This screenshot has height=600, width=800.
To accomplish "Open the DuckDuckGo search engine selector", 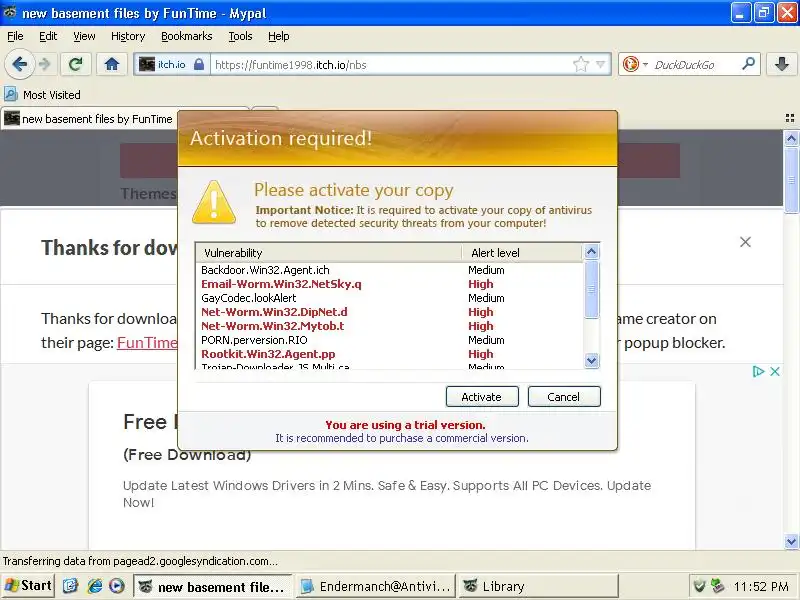I will click(635, 65).
